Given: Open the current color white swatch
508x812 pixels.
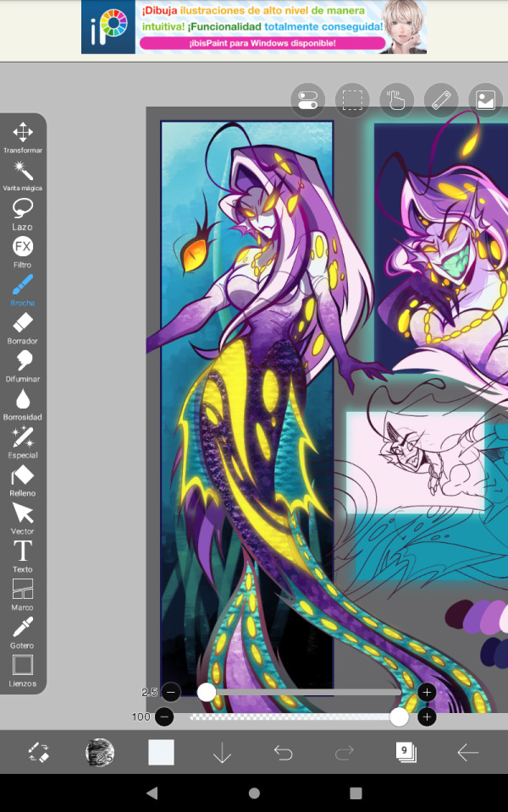Looking at the screenshot, I should click(161, 753).
